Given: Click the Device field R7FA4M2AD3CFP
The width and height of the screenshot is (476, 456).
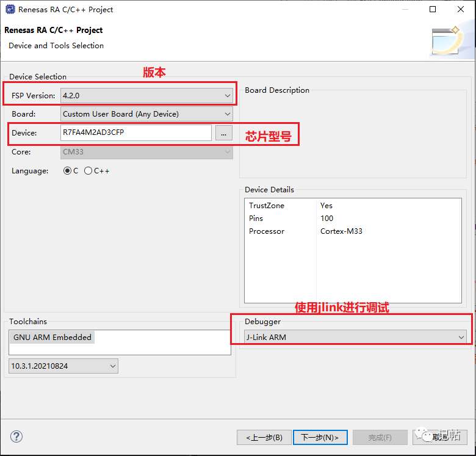Looking at the screenshot, I should click(x=136, y=132).
